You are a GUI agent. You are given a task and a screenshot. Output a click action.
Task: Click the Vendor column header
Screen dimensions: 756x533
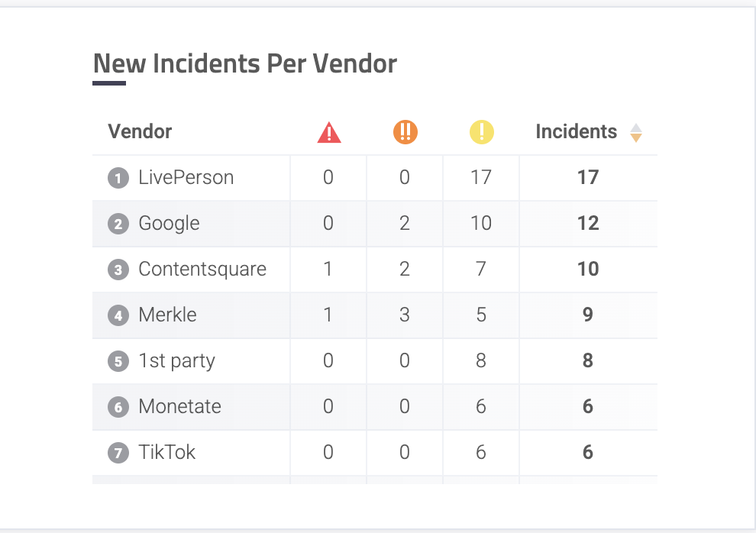click(140, 131)
